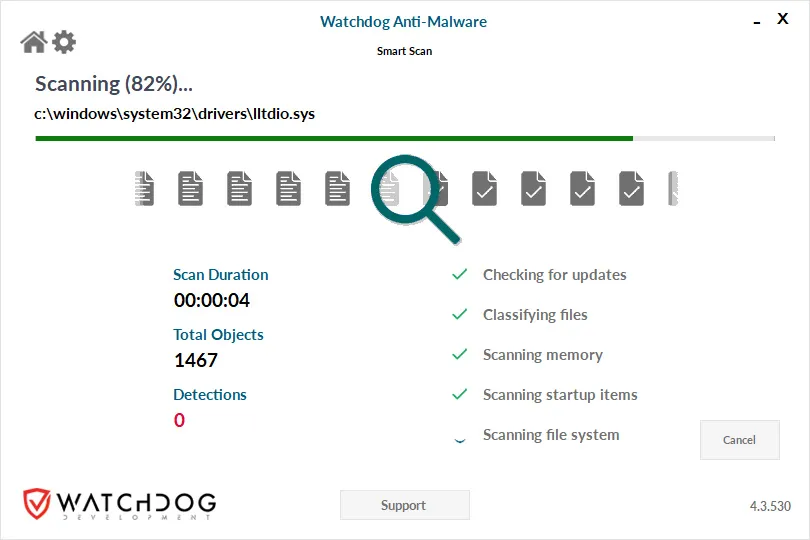The height and width of the screenshot is (540, 810).
Task: Click the Scanning file system step
Action: click(x=551, y=435)
